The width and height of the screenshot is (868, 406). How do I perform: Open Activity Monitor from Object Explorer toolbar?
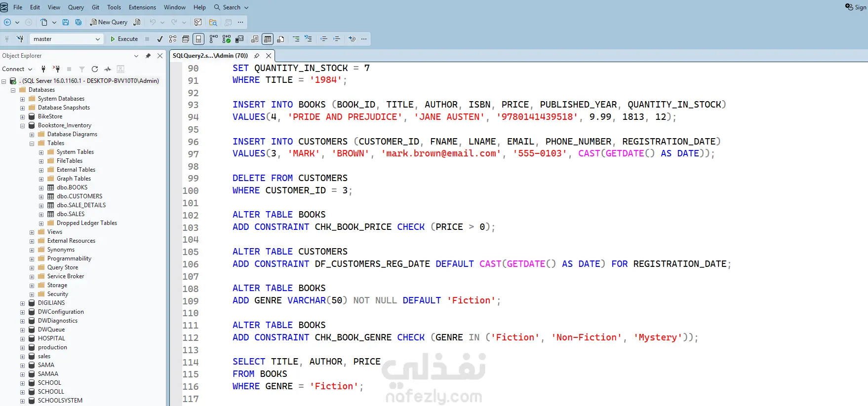[x=108, y=69]
